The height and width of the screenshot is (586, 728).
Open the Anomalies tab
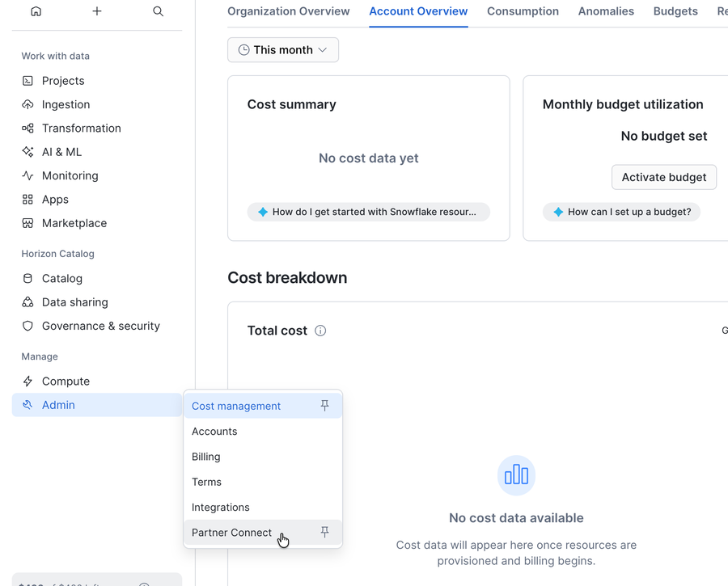click(x=606, y=11)
